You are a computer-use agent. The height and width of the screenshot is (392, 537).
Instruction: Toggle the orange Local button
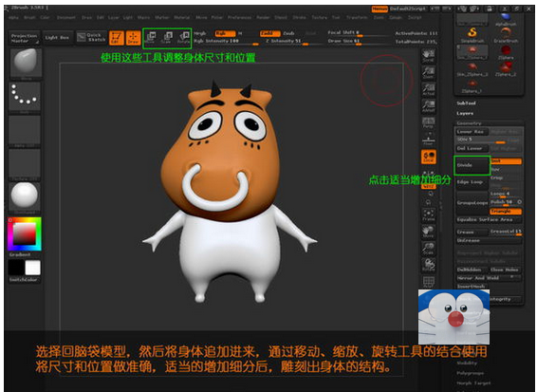click(x=429, y=157)
